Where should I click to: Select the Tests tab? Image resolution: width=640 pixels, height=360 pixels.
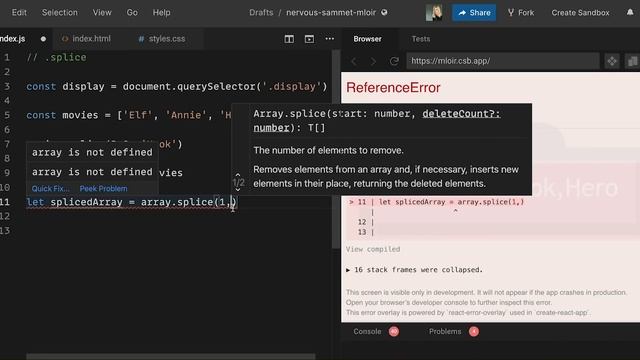tap(421, 39)
